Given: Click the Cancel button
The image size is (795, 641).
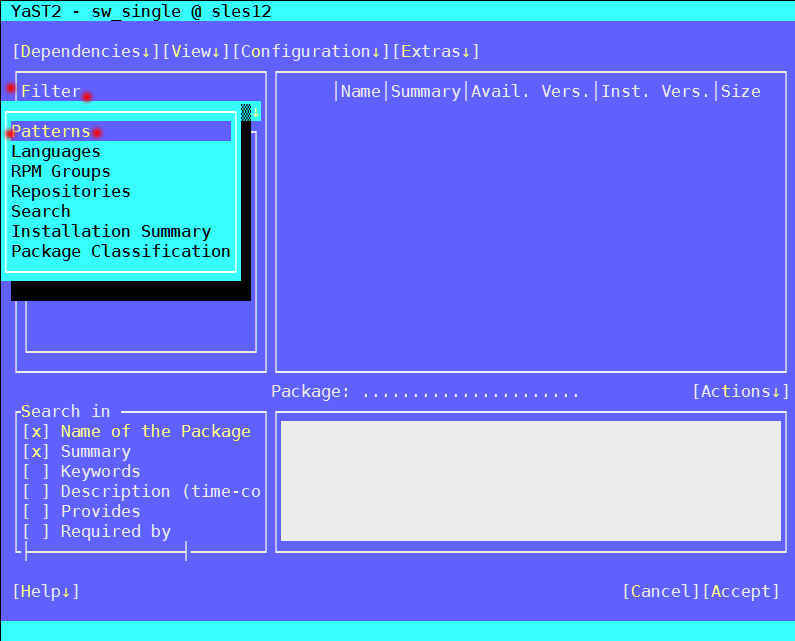Looking at the screenshot, I should 661,591.
